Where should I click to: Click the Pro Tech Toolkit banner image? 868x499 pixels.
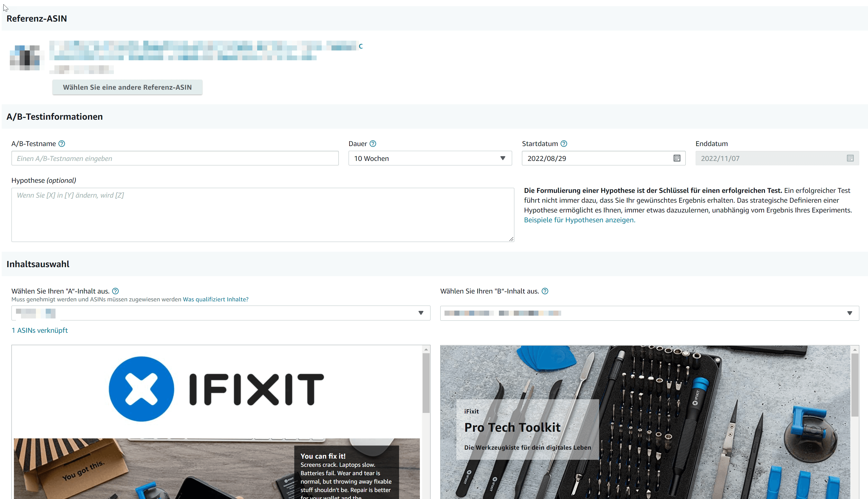[x=645, y=422]
